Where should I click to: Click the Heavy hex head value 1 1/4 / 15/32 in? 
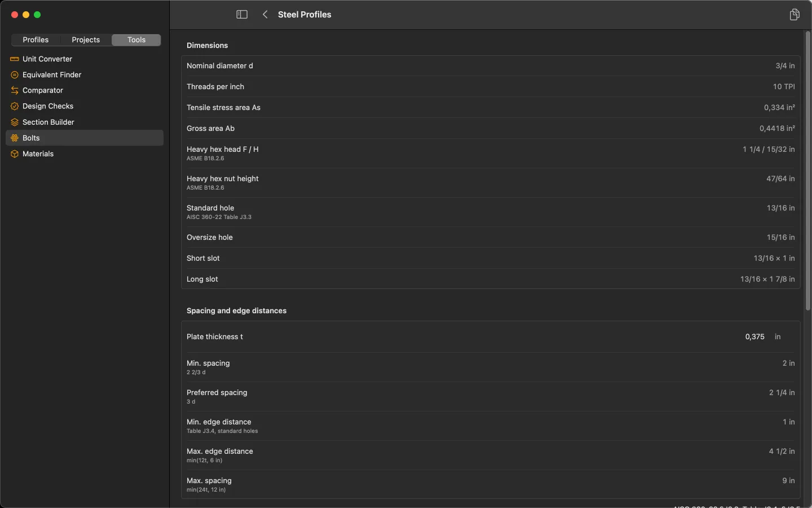click(769, 150)
